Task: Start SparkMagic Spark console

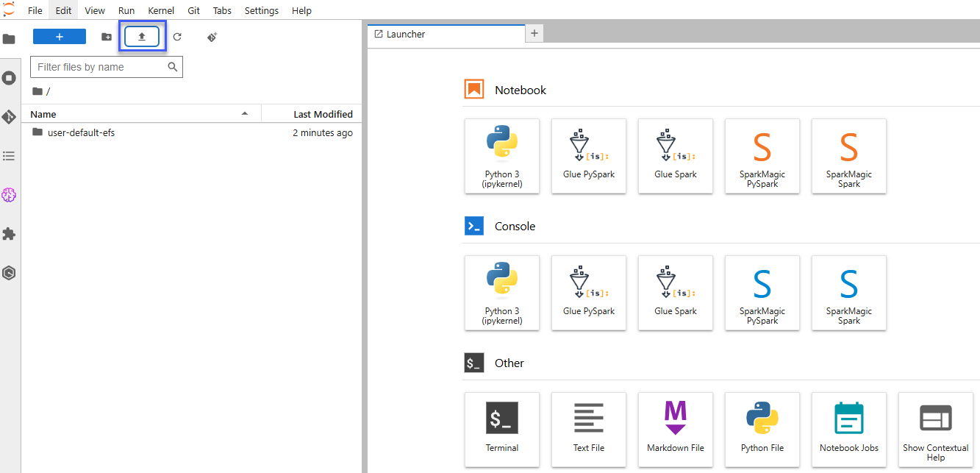Action: [849, 294]
